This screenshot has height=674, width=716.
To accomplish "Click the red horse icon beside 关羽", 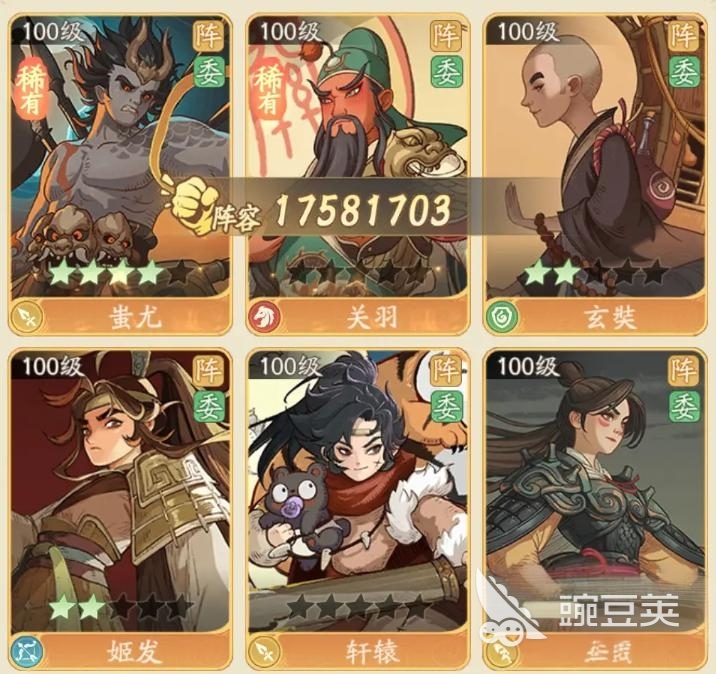I will click(x=265, y=316).
